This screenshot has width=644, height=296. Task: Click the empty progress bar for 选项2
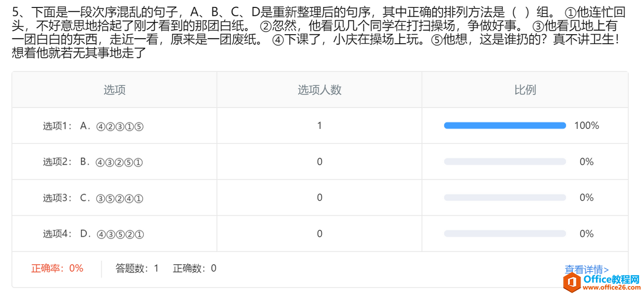tap(505, 162)
